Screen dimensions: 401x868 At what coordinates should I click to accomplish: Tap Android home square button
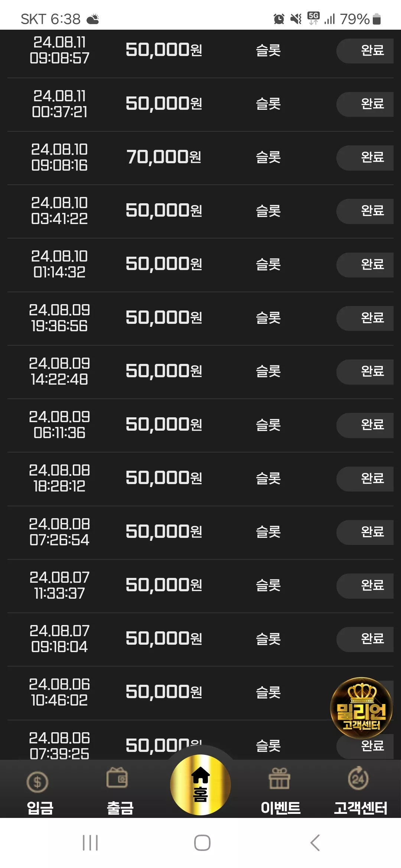point(202,843)
